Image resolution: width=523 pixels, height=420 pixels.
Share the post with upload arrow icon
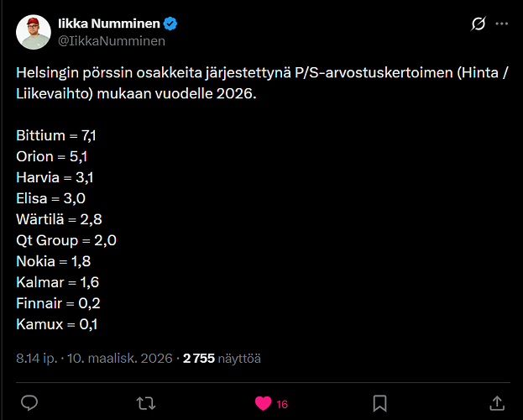point(497,403)
